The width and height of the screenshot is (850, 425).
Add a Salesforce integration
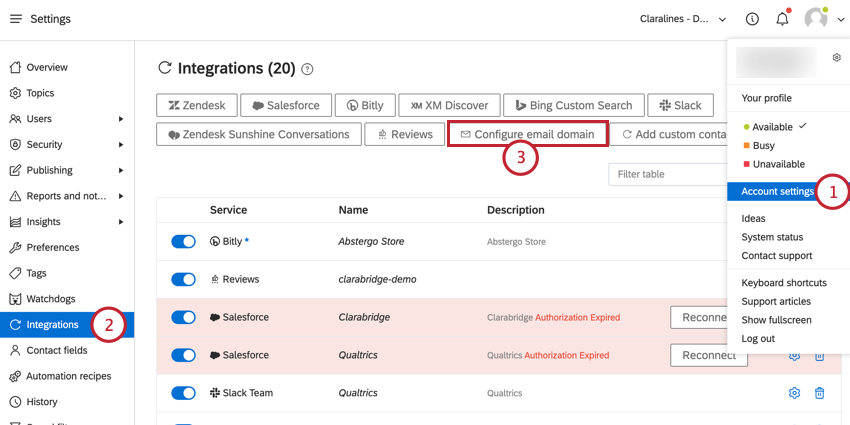286,105
